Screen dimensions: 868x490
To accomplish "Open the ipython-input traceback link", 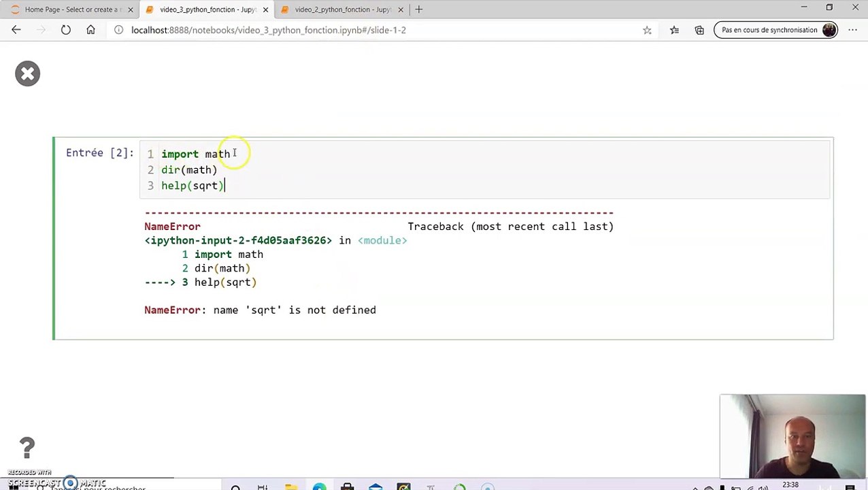I will 238,240.
